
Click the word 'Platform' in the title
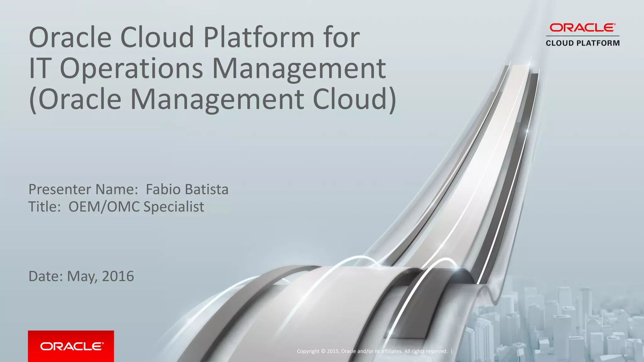[x=258, y=37]
